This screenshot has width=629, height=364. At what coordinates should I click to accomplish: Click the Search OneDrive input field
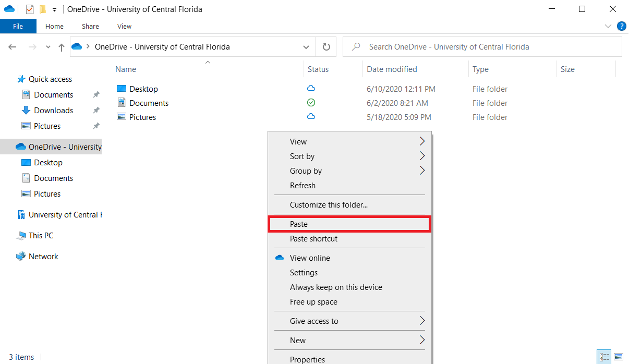[x=482, y=47]
